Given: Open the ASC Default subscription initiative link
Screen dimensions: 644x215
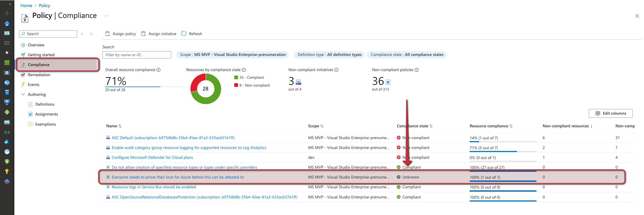Looking at the screenshot, I should coord(173,138).
